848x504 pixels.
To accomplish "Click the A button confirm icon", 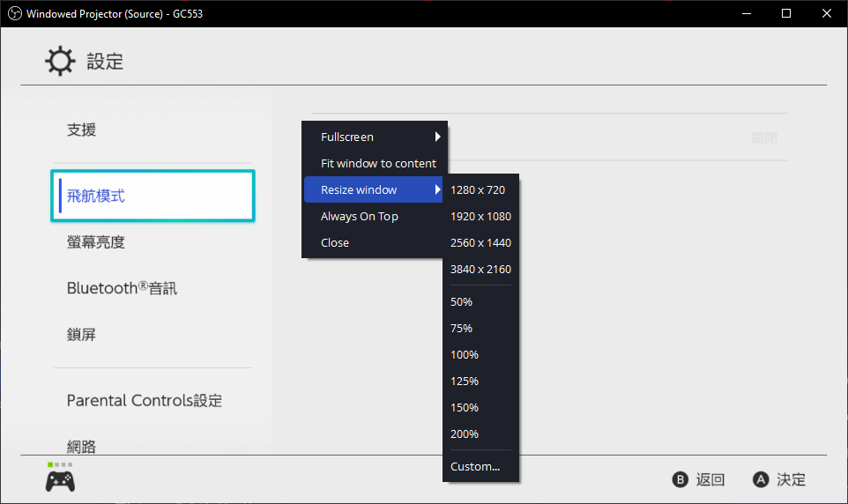I will [x=761, y=479].
